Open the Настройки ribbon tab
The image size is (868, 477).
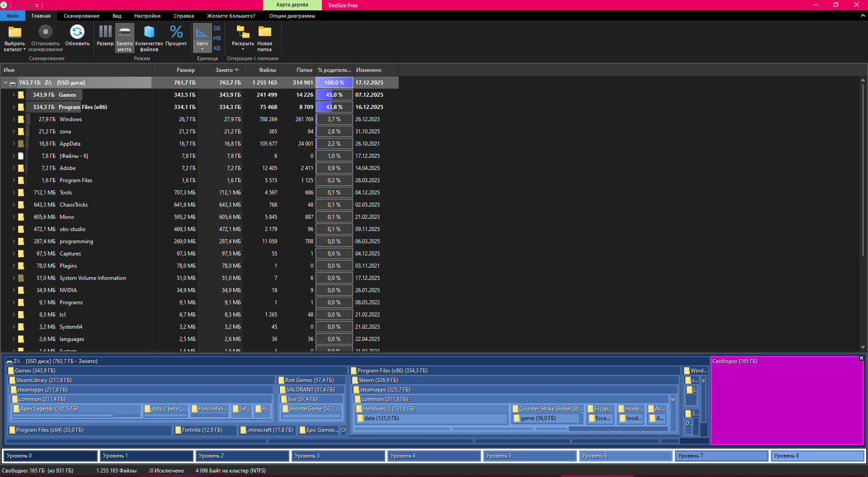tap(147, 16)
